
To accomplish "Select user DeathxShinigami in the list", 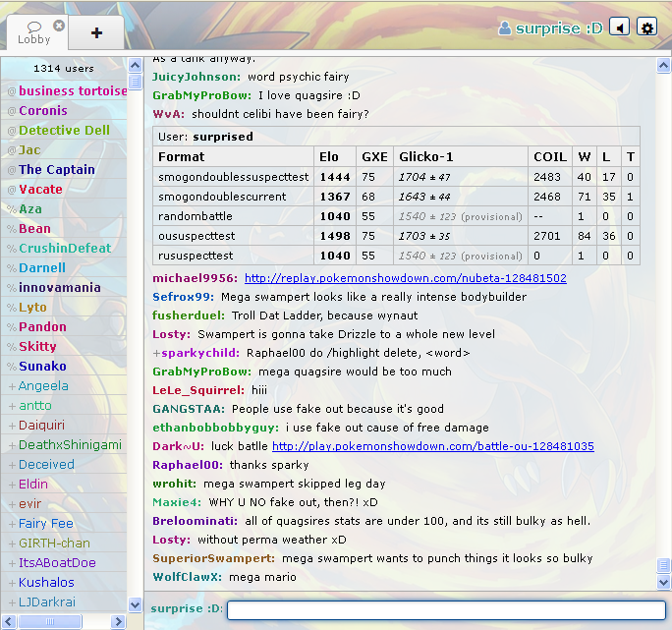I will point(64,445).
